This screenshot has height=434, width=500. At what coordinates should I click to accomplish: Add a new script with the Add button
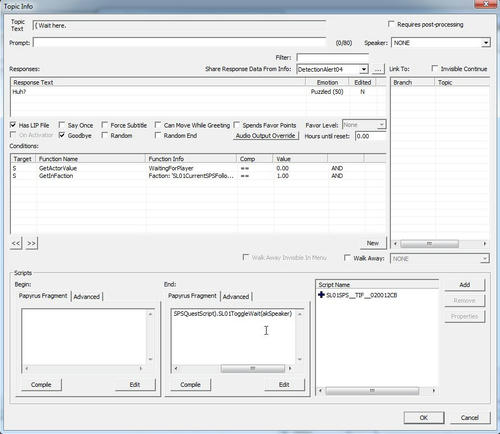[x=465, y=285]
